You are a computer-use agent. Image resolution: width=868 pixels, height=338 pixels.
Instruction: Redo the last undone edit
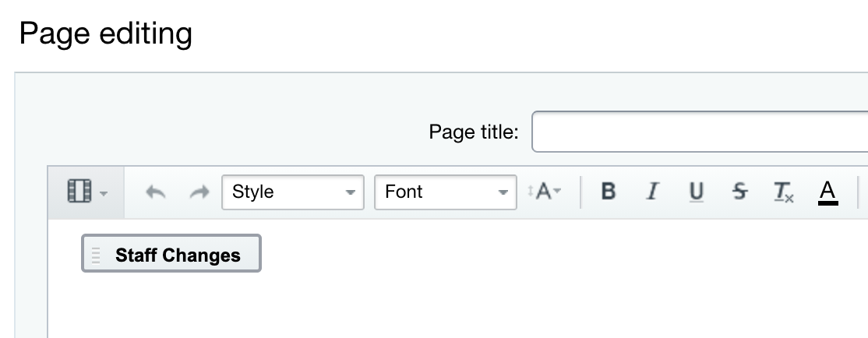click(199, 192)
